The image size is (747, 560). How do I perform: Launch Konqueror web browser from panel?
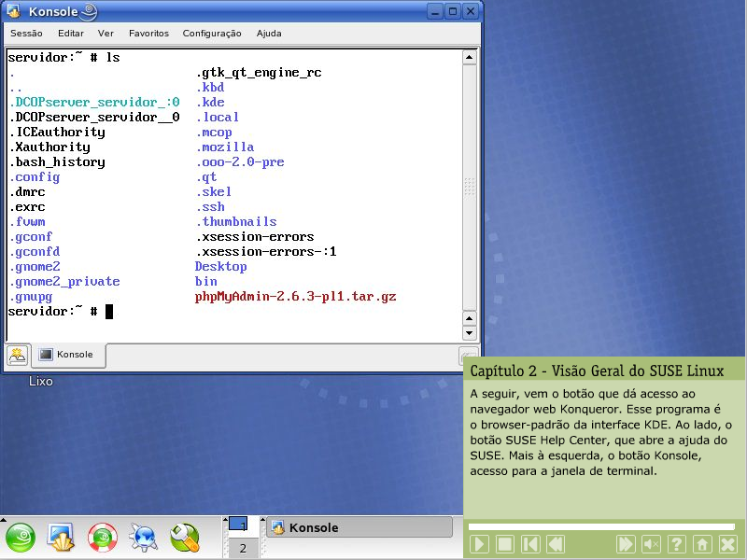[x=144, y=537]
